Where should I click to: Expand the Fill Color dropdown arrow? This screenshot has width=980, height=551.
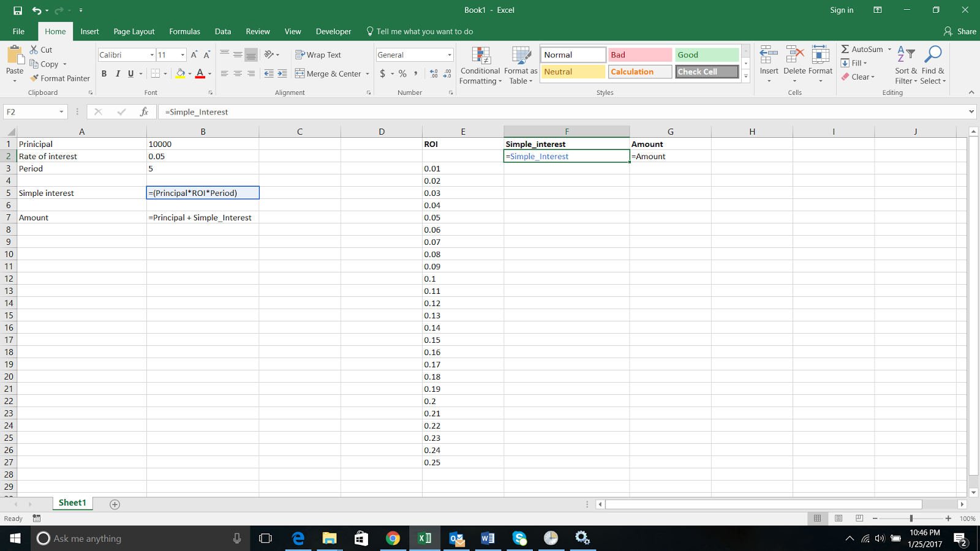point(189,73)
